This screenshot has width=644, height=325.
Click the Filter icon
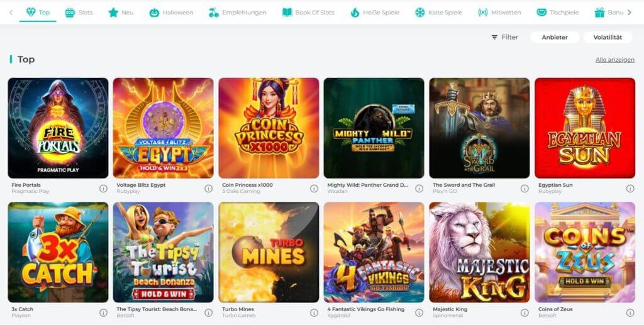point(494,37)
